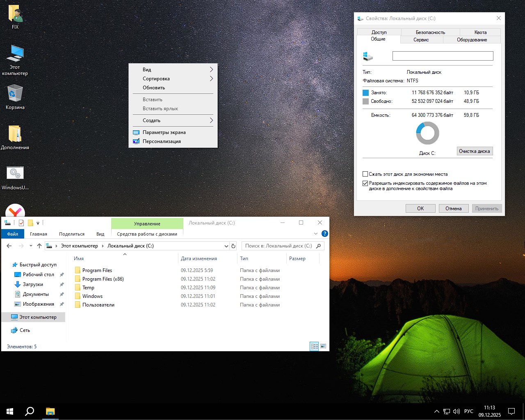Open the volume icon in system tray
Viewport: 525px width, 420px height.
[x=457, y=411]
